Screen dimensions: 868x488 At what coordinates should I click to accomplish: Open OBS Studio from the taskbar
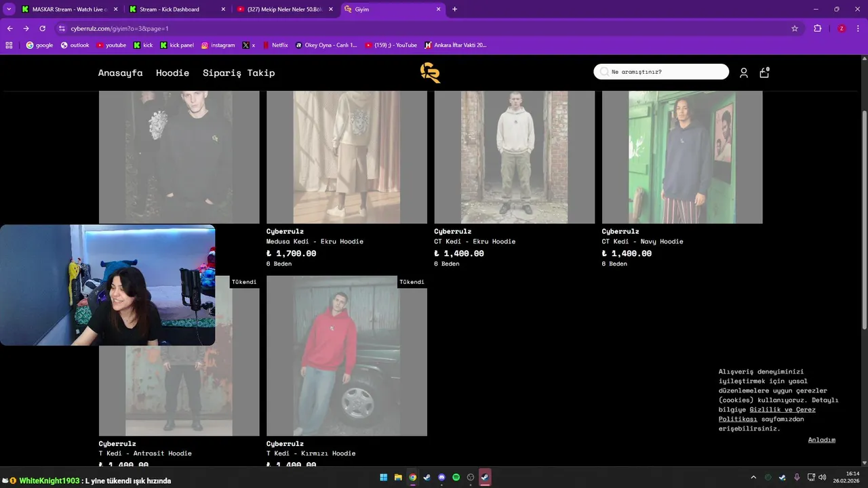(x=471, y=477)
